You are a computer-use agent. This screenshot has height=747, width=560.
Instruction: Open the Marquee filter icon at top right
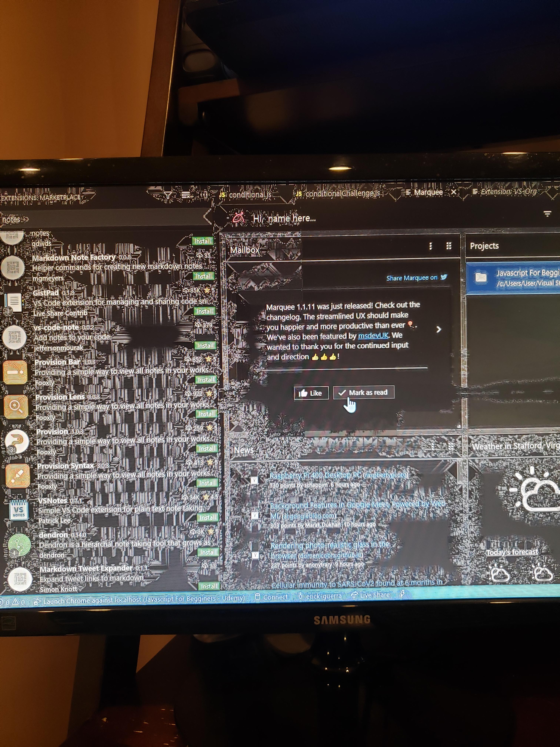(547, 214)
